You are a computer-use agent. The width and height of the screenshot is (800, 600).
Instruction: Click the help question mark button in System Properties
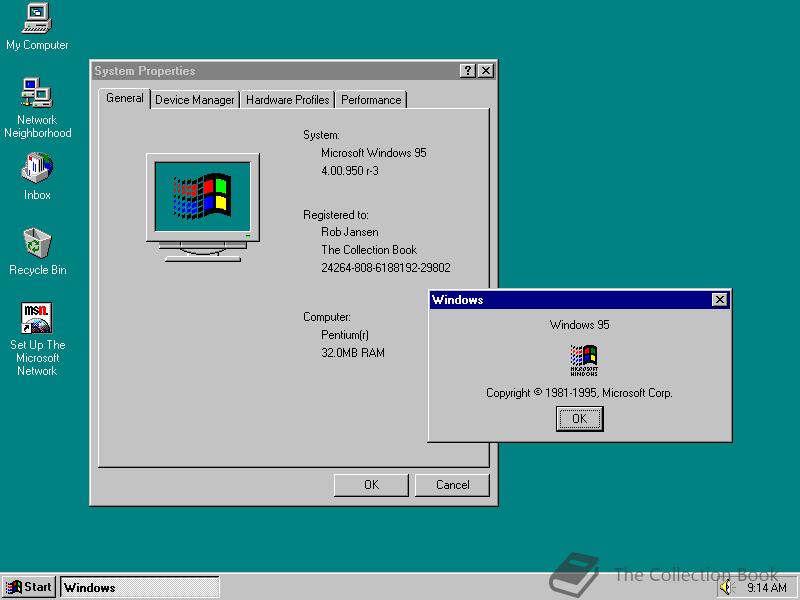tap(467, 71)
